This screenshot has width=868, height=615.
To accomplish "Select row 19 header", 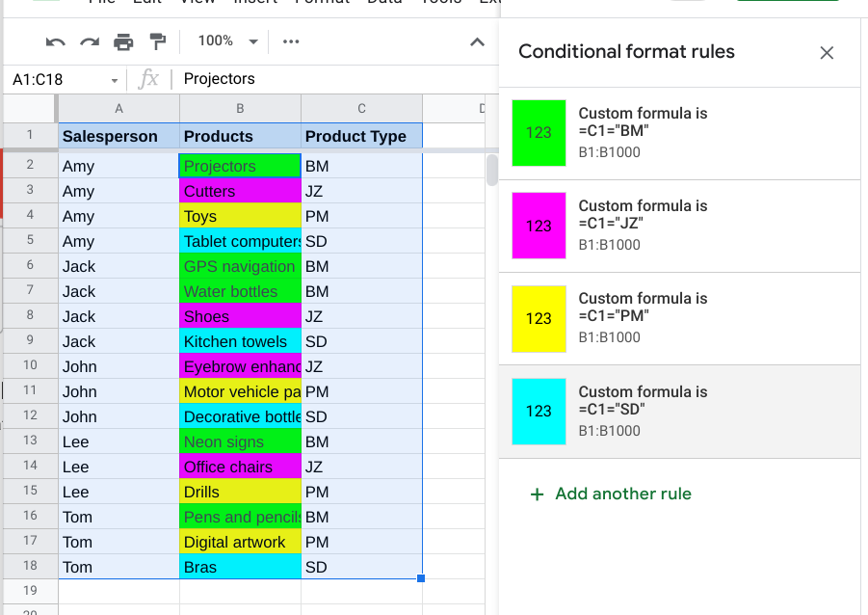I will tap(30, 591).
